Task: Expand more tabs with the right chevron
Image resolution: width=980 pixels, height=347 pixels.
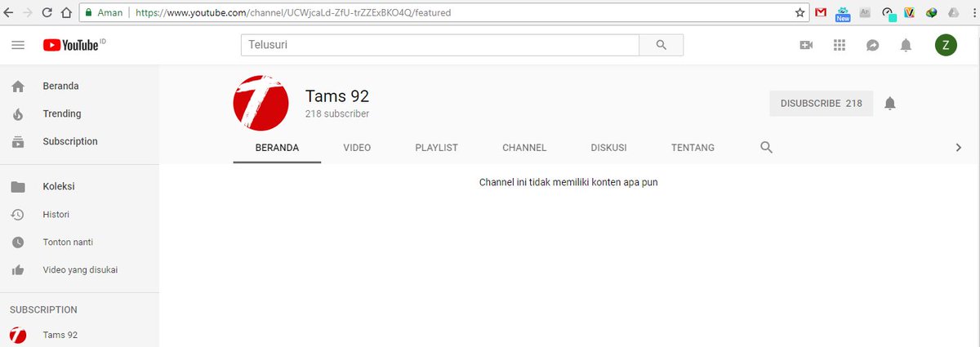Action: tap(959, 148)
